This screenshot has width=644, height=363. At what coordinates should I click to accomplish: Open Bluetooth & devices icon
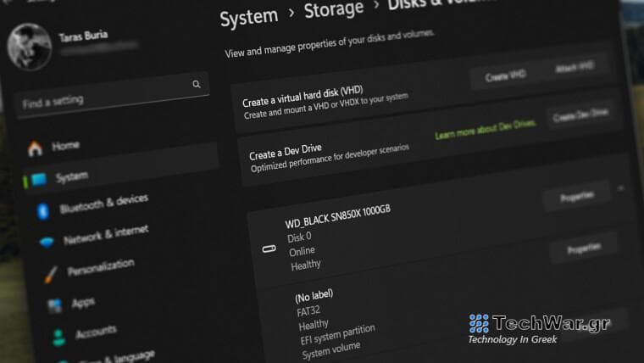(x=43, y=210)
